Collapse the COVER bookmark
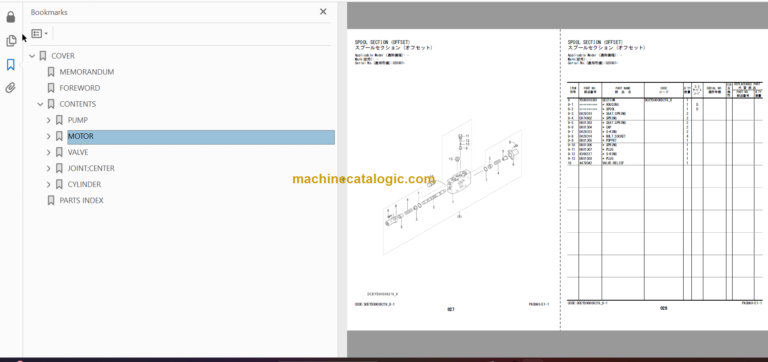This screenshot has height=362, width=768. tap(32, 56)
